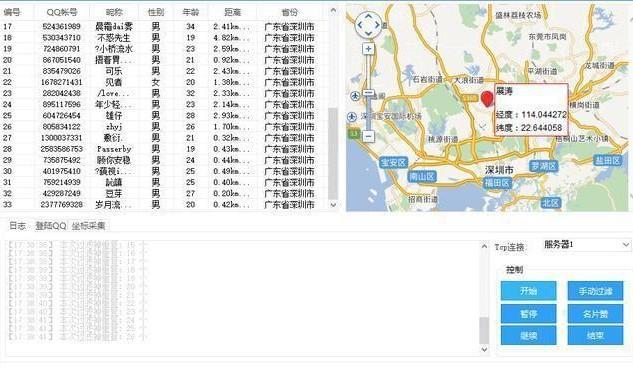This screenshot has height=370, width=633.
Task: Open the 日志 tab
Action: (x=17, y=226)
